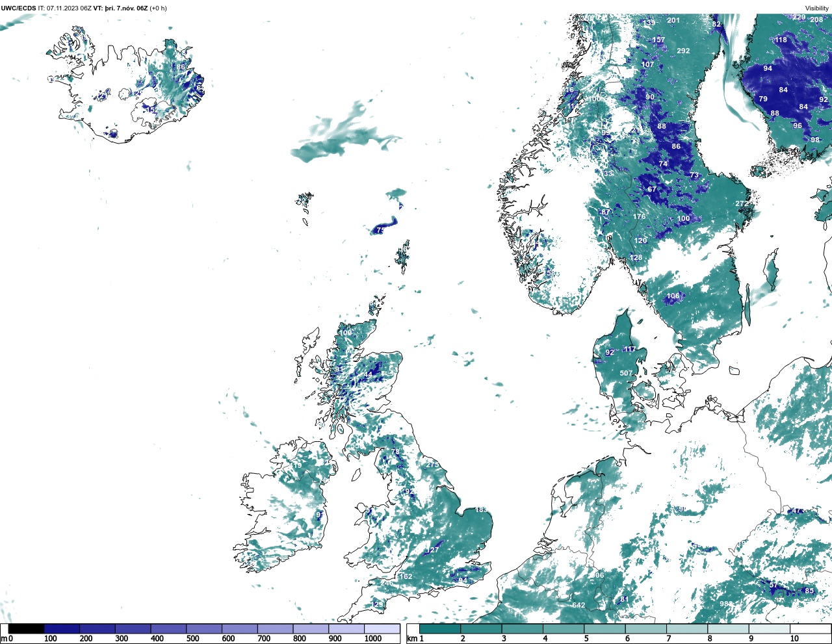
Task: Select the 9–10 km lightest legend swatch
Action: (x=770, y=629)
